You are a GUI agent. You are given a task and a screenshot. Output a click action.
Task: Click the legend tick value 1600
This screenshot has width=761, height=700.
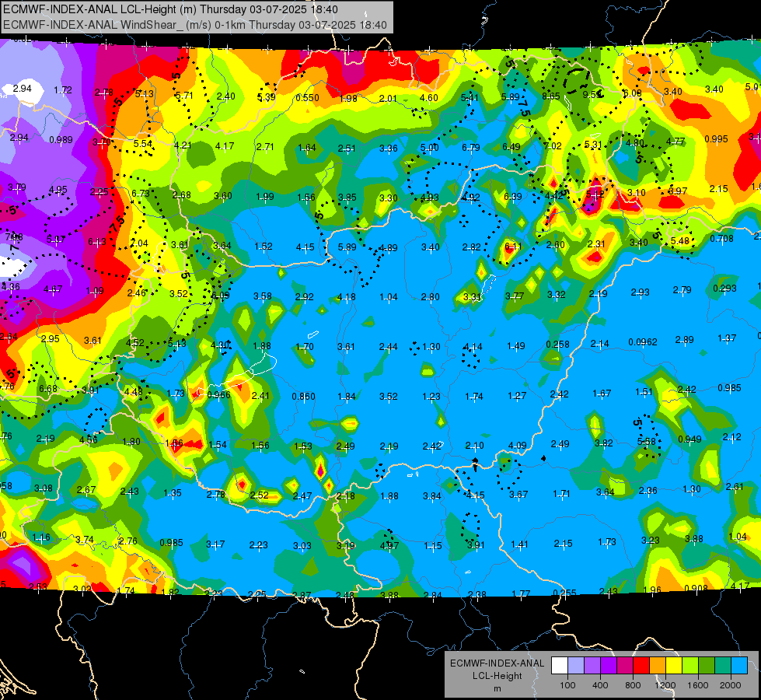(x=698, y=685)
